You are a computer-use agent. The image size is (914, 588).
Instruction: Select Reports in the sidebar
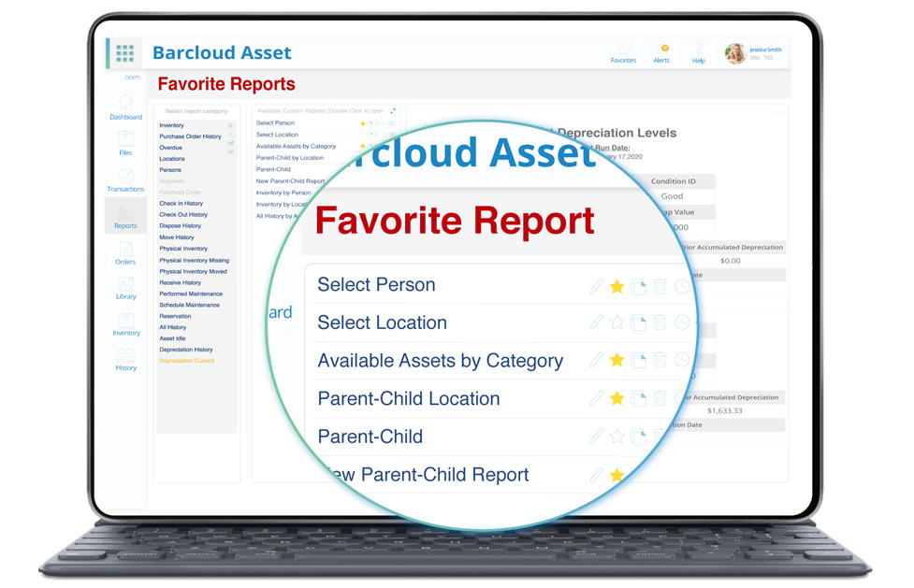125,217
